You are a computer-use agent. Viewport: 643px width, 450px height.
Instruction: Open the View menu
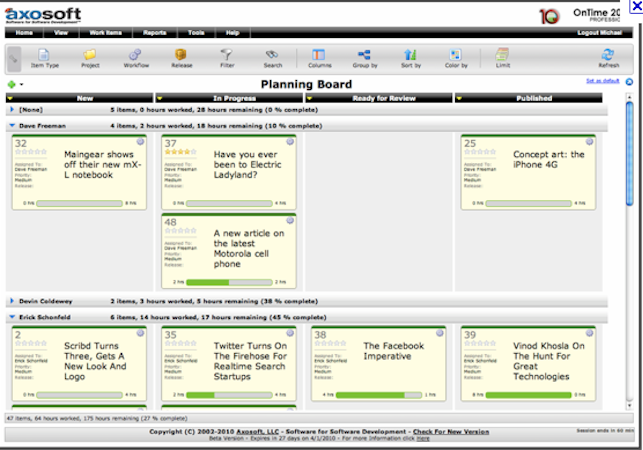61,33
